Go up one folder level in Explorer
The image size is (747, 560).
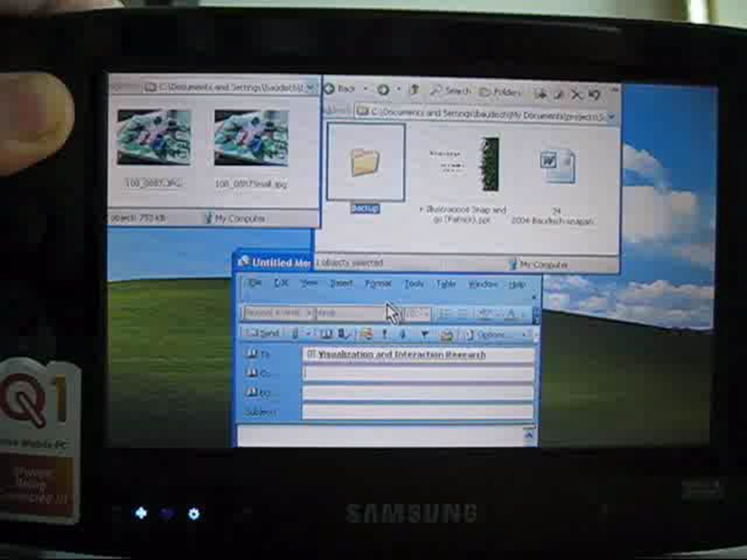coord(415,90)
